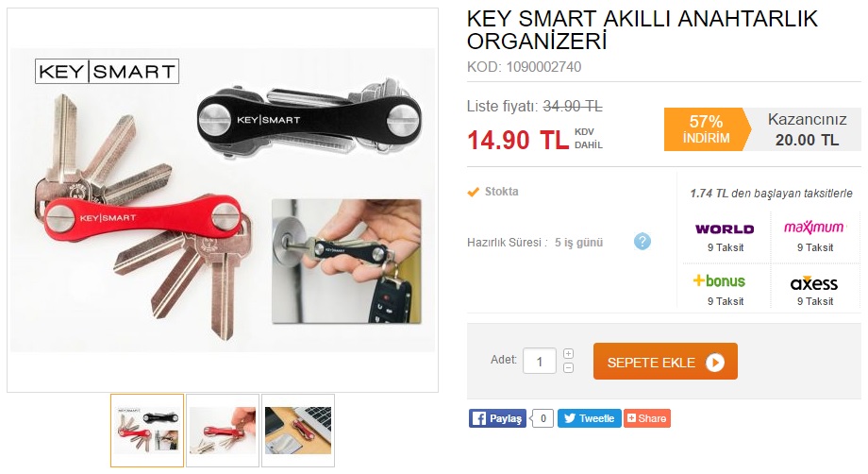Screen dimensions: 868x474
Task: Click the Adet quantity input field
Action: [540, 361]
